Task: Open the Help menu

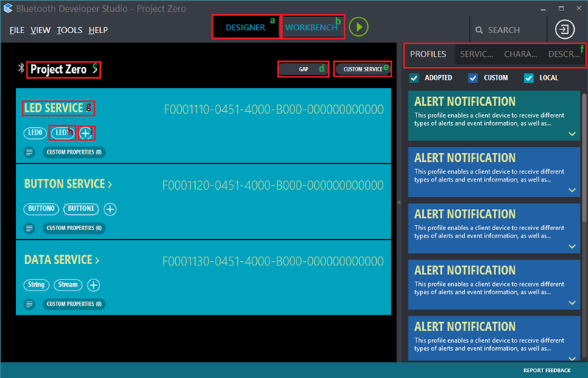Action: [x=99, y=30]
